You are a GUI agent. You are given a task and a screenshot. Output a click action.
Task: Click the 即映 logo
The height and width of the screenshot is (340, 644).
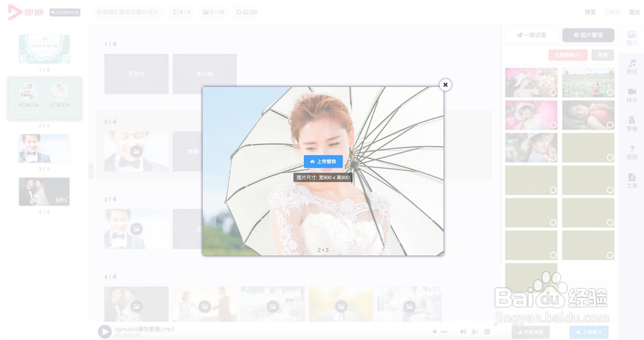pos(26,12)
